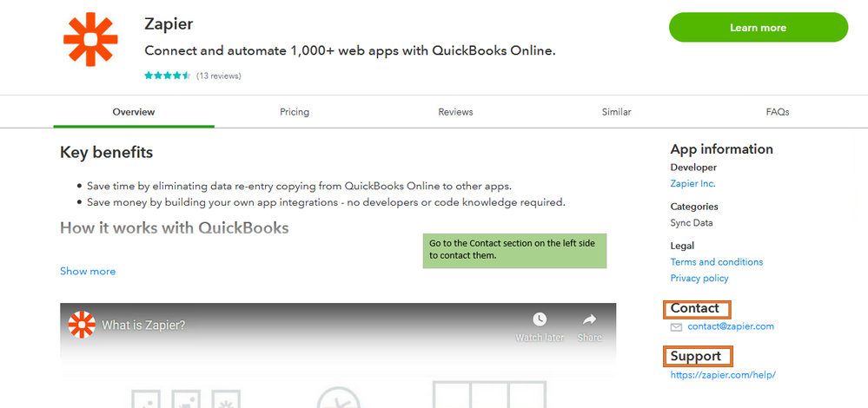This screenshot has height=408, width=868.
Task: Click the star rating icons
Action: pyautogui.click(x=167, y=76)
